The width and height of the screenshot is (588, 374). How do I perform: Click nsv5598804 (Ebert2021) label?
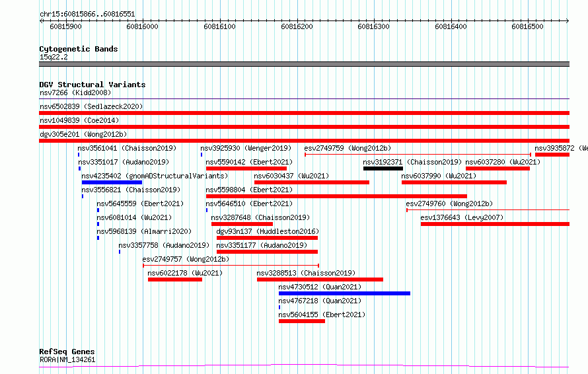click(249, 190)
